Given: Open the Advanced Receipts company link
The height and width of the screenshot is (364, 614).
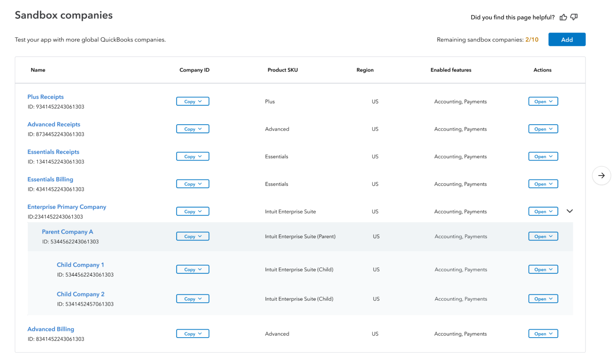Looking at the screenshot, I should 54,124.
